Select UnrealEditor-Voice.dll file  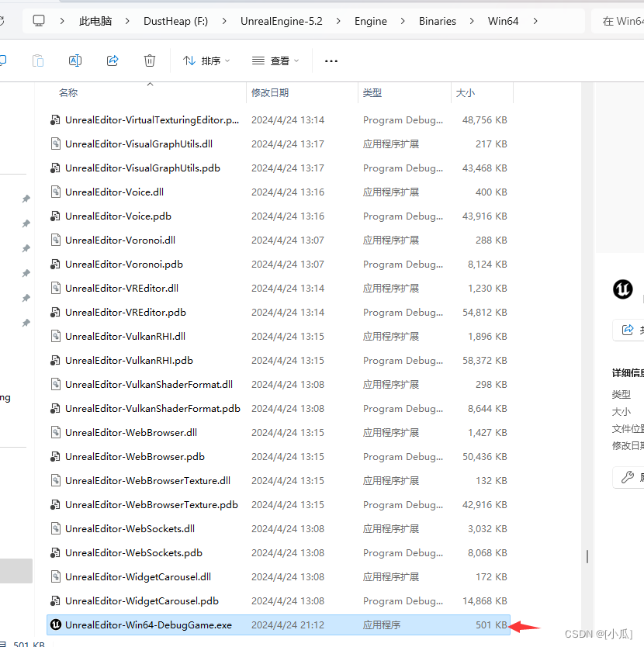pos(279,192)
